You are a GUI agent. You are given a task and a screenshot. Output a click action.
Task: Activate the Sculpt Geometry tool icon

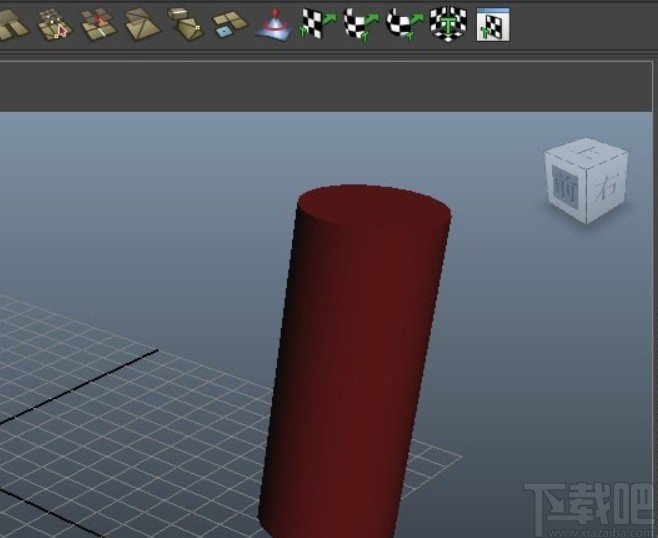coord(274,25)
